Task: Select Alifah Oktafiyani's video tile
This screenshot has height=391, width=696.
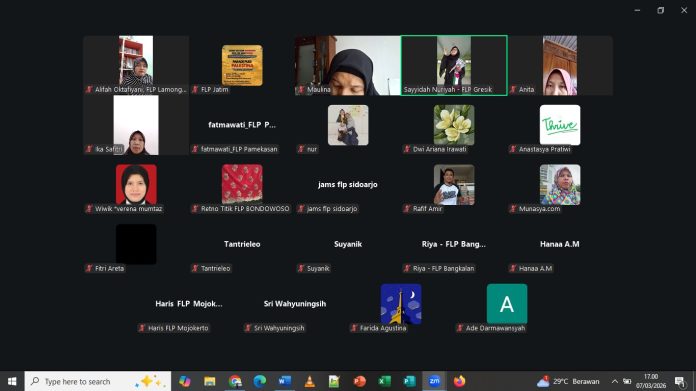Action: 136,65
